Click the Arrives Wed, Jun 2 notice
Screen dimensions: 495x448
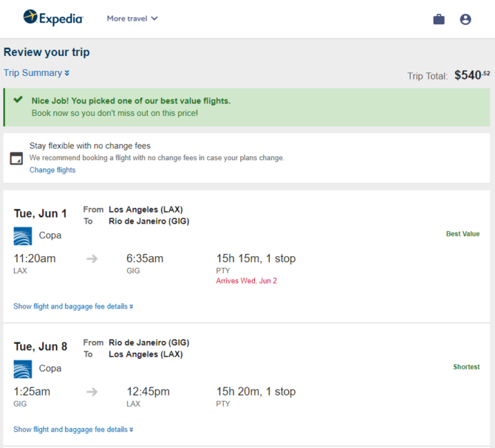(246, 280)
